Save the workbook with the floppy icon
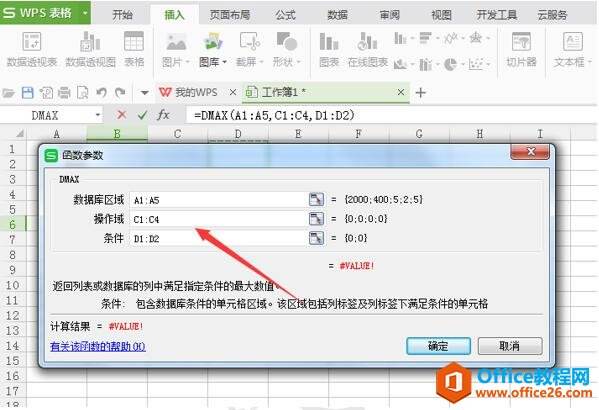Viewport: 599px width, 410px height. coord(28,93)
